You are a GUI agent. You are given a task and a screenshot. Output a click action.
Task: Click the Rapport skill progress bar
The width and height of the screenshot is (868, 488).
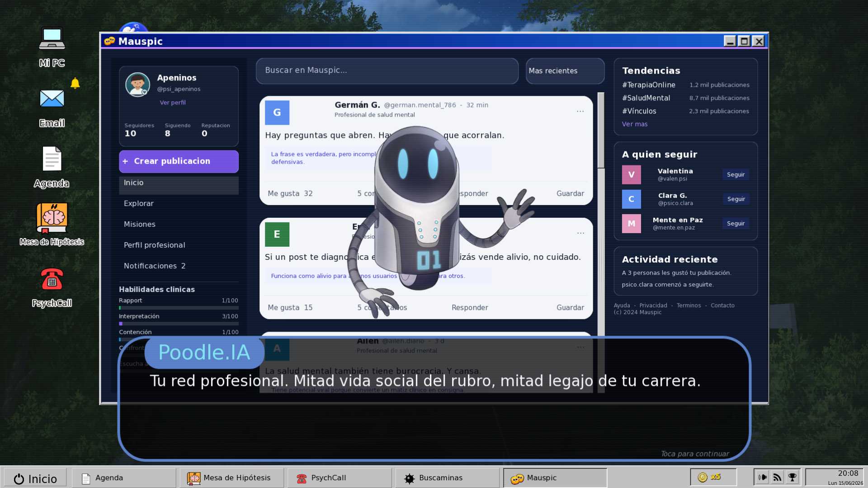179,308
